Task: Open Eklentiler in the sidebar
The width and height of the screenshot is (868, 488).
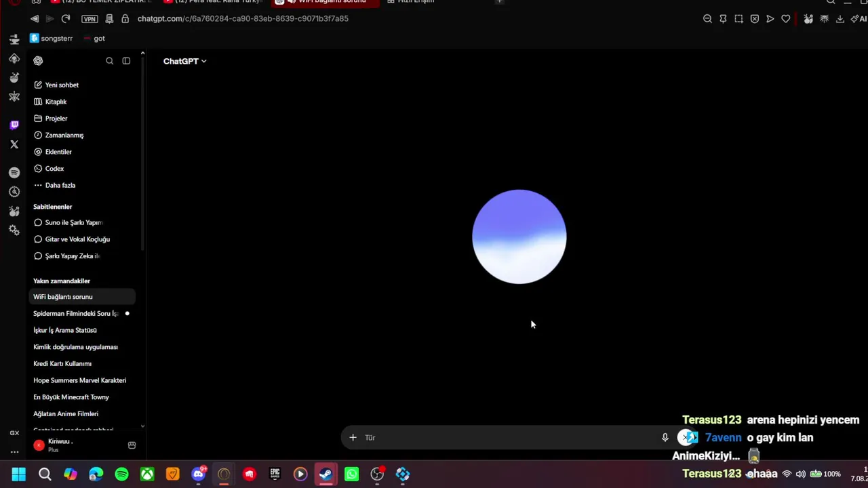Action: (83, 152)
